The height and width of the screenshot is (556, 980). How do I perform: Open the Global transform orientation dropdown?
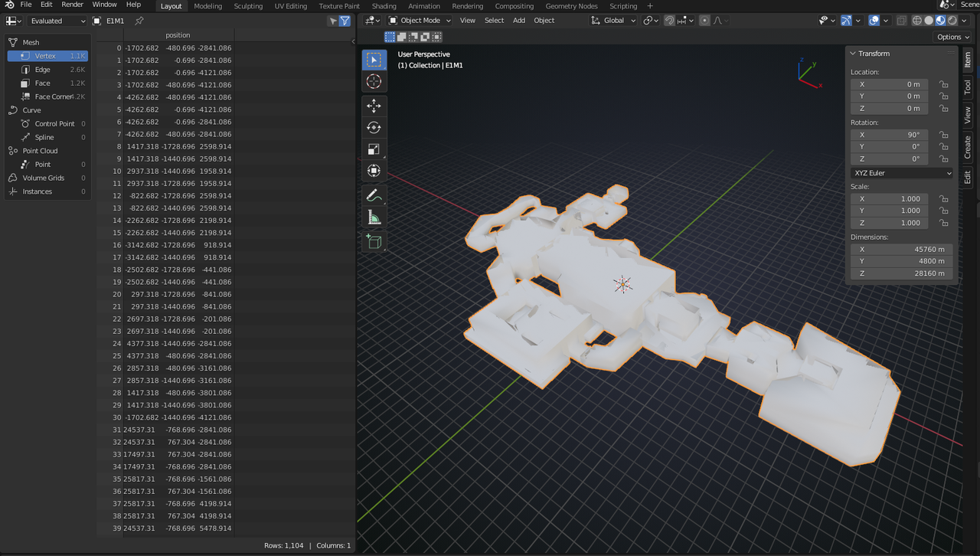pos(614,21)
